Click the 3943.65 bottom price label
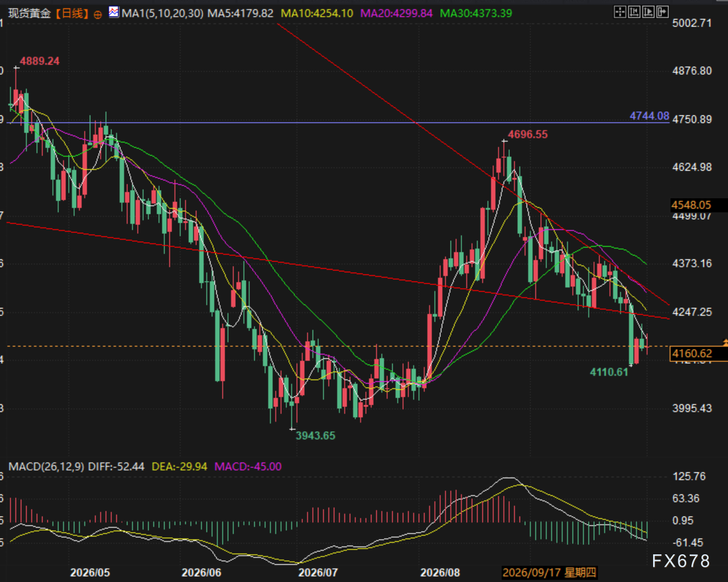 pyautogui.click(x=315, y=435)
